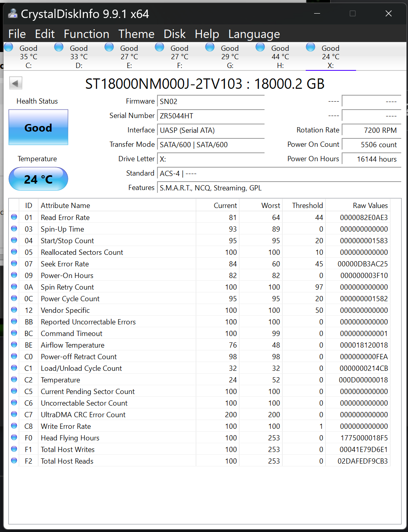Click the Good health status button
Image resolution: width=408 pixels, height=532 pixels.
point(38,127)
